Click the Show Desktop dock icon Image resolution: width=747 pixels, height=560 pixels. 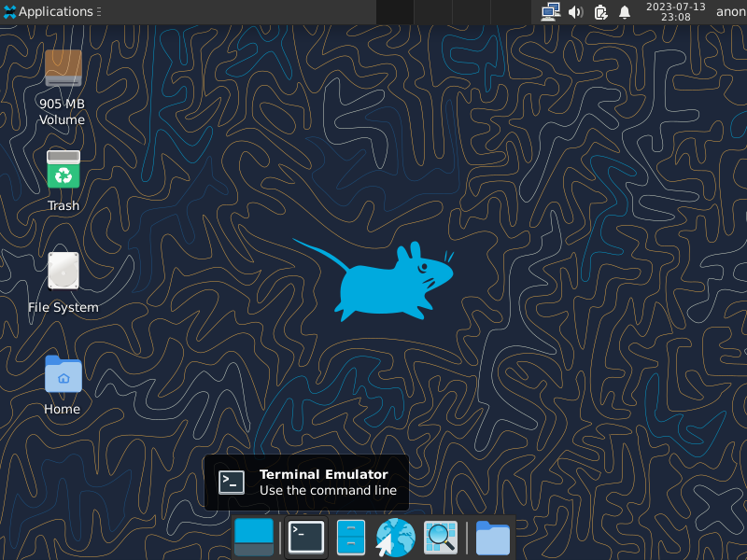tap(254, 538)
